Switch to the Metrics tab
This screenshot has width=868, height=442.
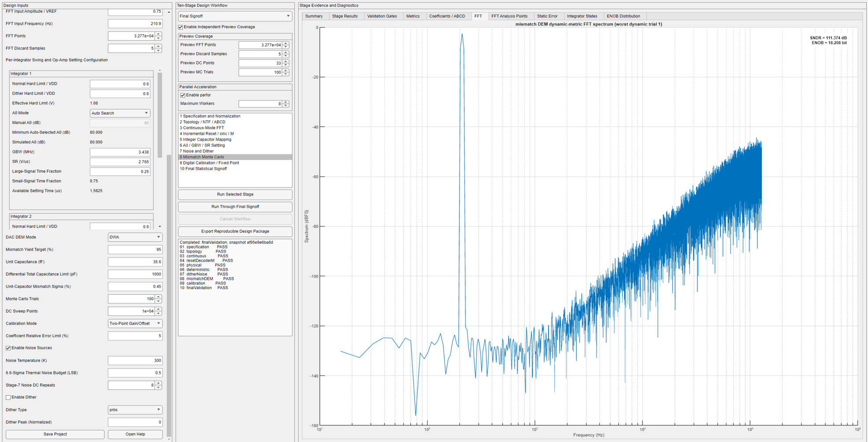(413, 16)
